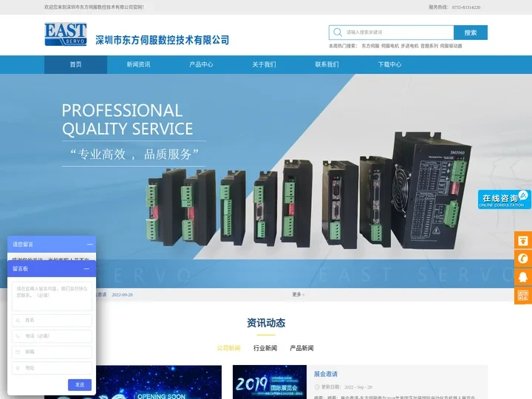Open the 联系我们 menu item

[327, 64]
